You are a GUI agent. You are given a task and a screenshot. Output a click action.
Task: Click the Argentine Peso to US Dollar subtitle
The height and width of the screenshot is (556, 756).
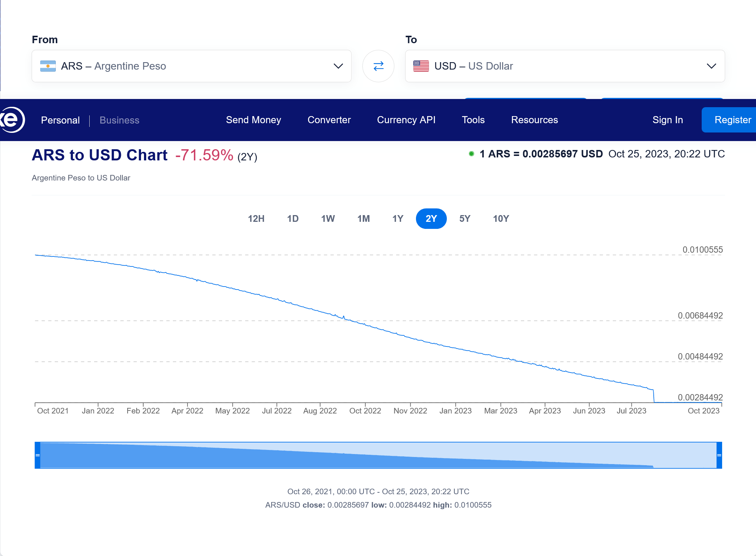81,178
